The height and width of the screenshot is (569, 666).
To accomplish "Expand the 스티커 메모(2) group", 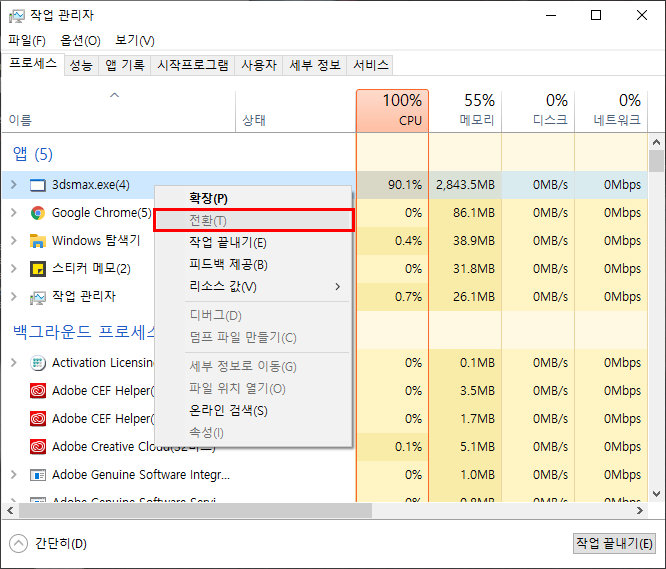I will (x=14, y=268).
